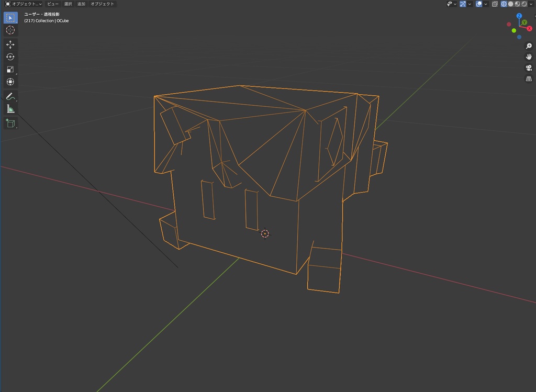Select the Move tool
This screenshot has width=536, height=392.
click(x=10, y=44)
